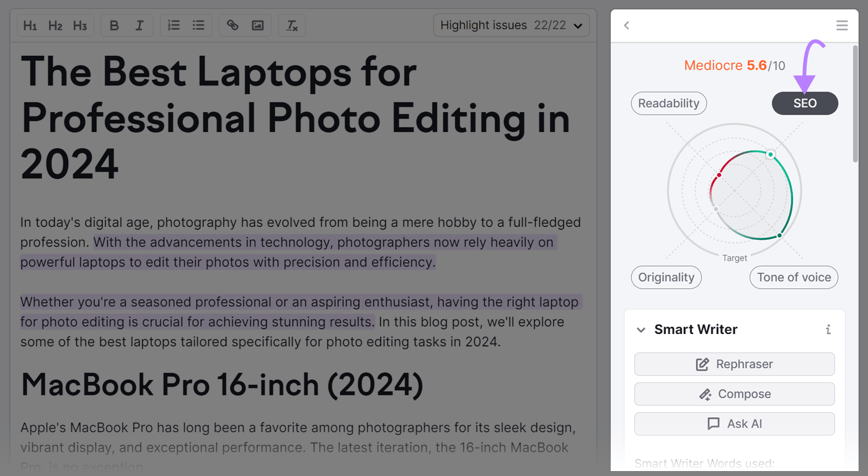Select the SEO score category
This screenshot has height=476, width=868.
tap(805, 103)
